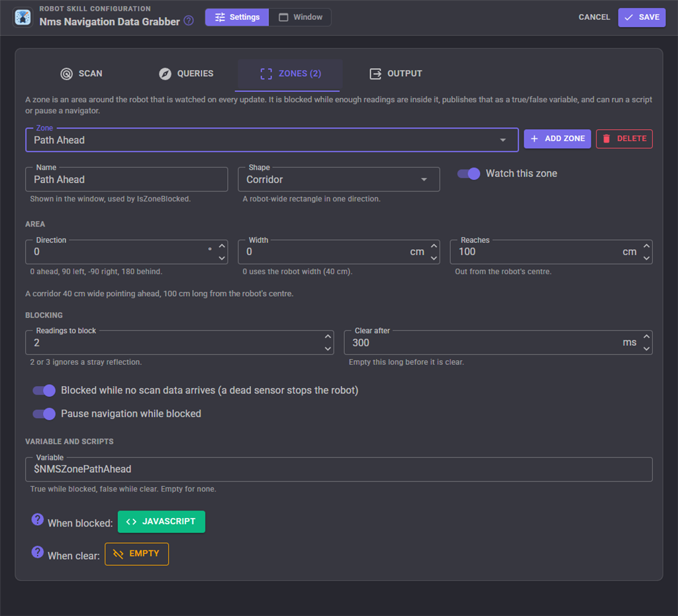Select the Zones (2) tab
This screenshot has width=678, height=616.
click(x=290, y=74)
